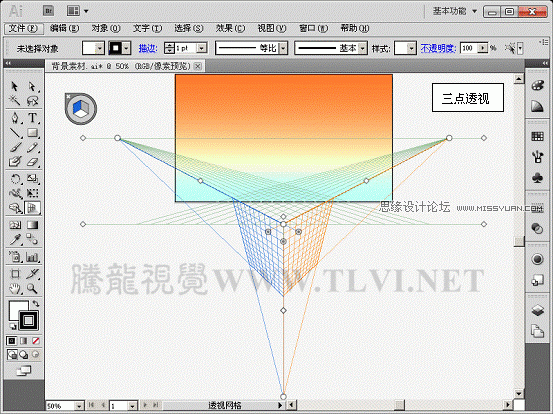
Task: Select the Magic Wand tool
Action: pyautogui.click(x=14, y=101)
